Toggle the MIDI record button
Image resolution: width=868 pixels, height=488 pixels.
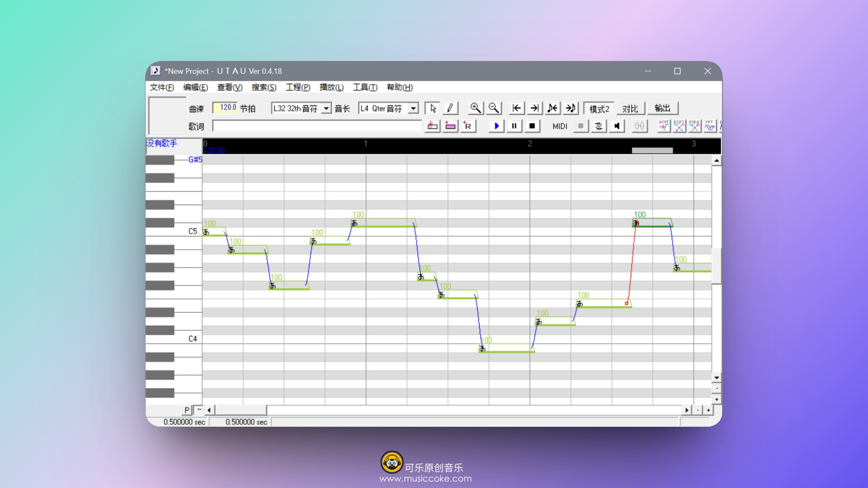pyautogui.click(x=581, y=126)
